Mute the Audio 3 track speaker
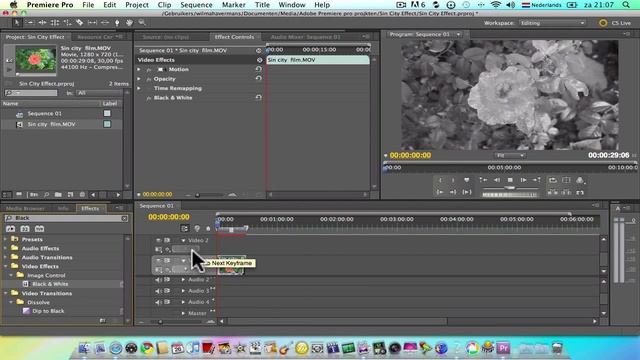 158,291
